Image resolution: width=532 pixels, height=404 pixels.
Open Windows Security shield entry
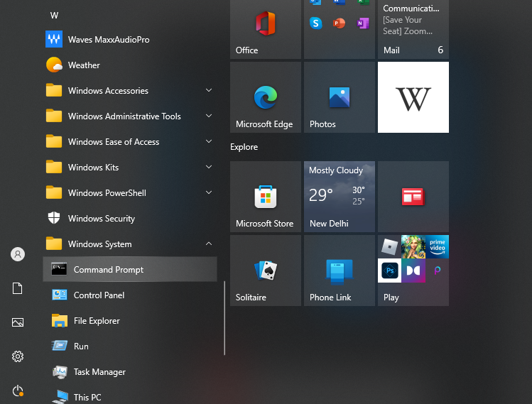click(x=130, y=218)
